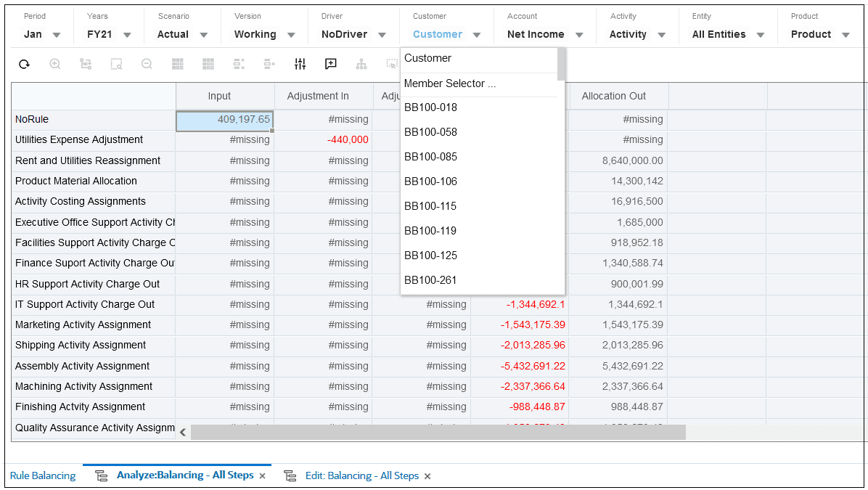Screen dimensions: 868x490
Task: Select the Input cell showing 409,197.65
Action: (225, 118)
